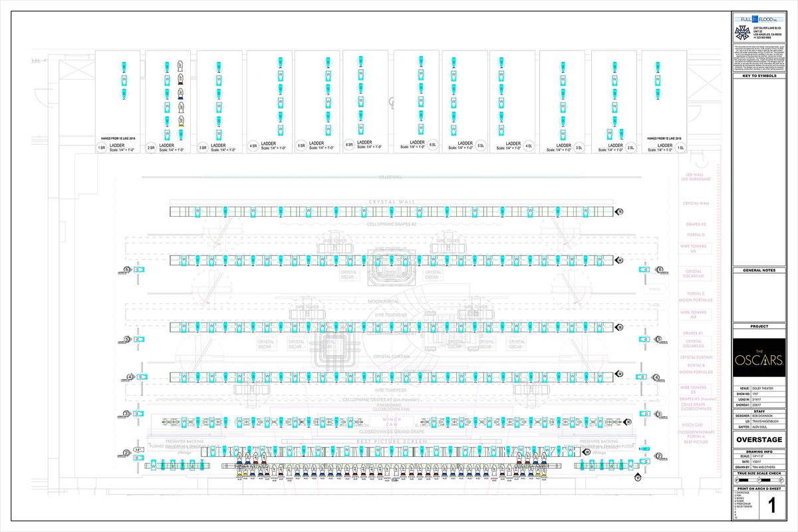Click the top fixture icon on the 1 SR ladder
The image size is (798, 532).
124,65
